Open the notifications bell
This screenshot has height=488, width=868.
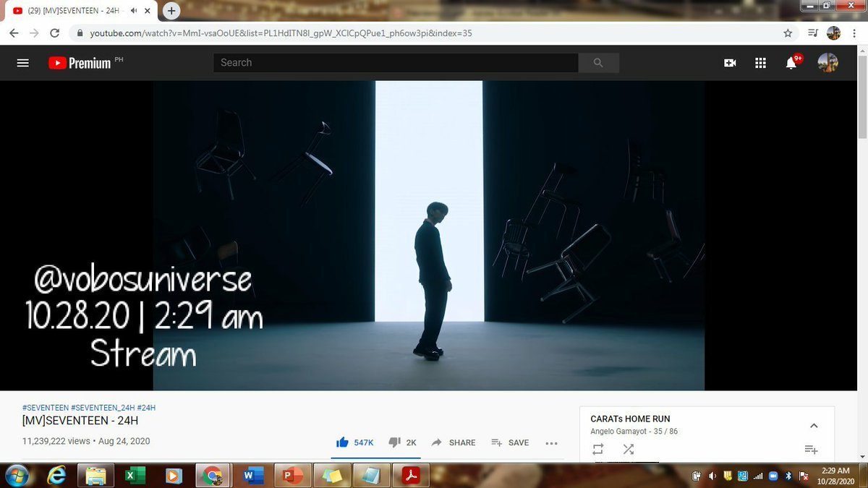pyautogui.click(x=792, y=63)
